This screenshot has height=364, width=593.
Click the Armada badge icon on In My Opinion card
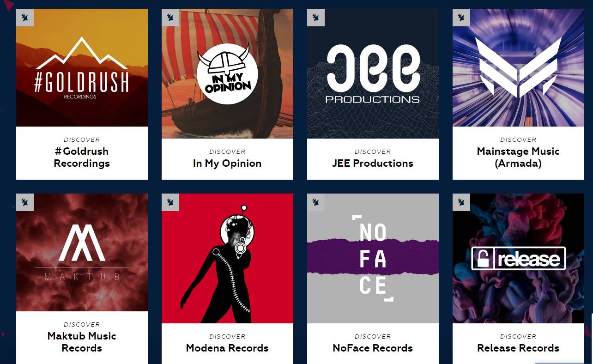pos(170,18)
